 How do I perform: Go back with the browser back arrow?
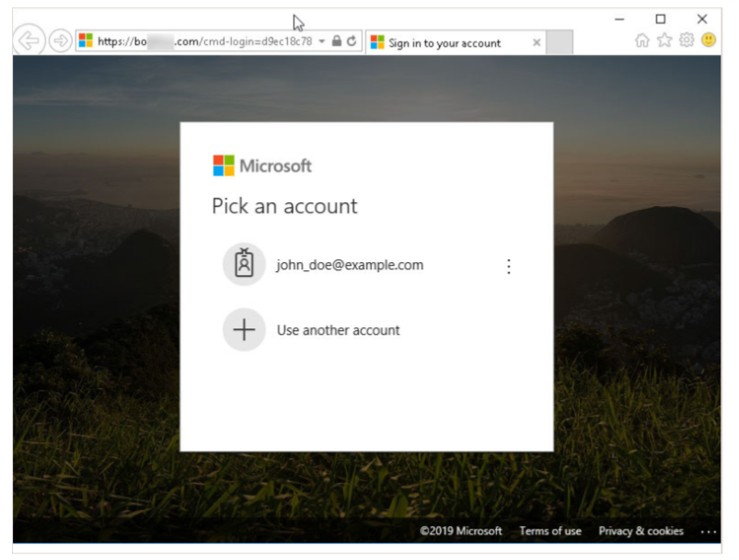29,40
